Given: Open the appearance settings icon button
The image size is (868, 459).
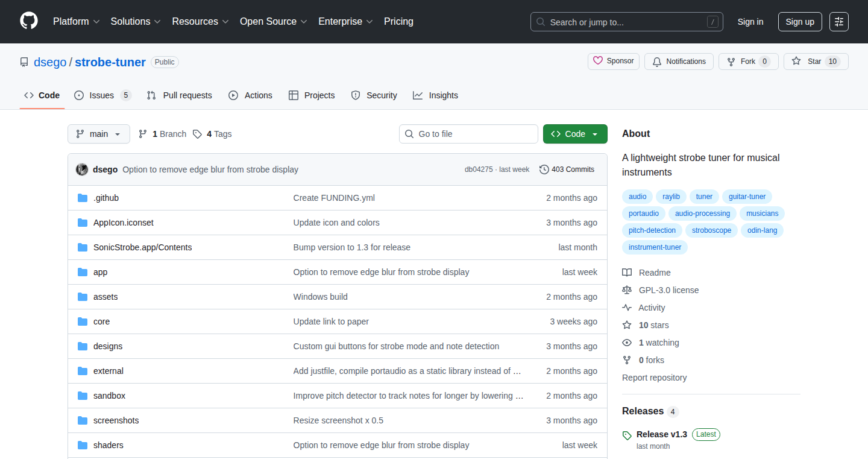Looking at the screenshot, I should 839,22.
